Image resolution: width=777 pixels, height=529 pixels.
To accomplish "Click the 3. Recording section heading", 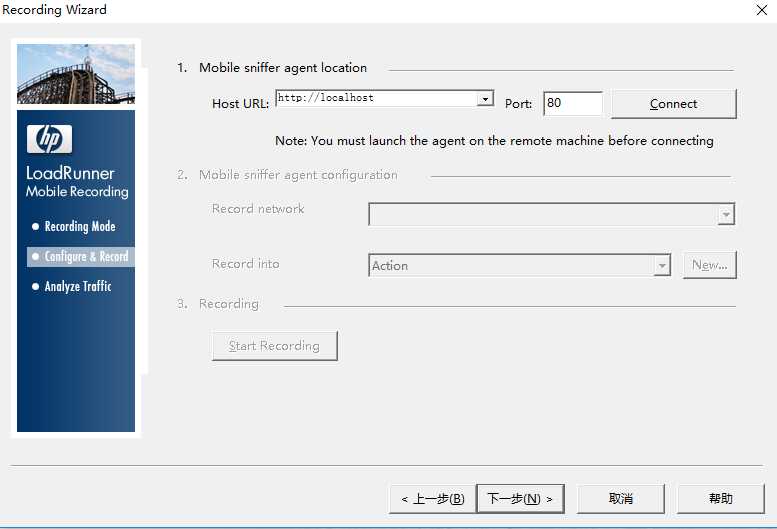I will pyautogui.click(x=218, y=304).
